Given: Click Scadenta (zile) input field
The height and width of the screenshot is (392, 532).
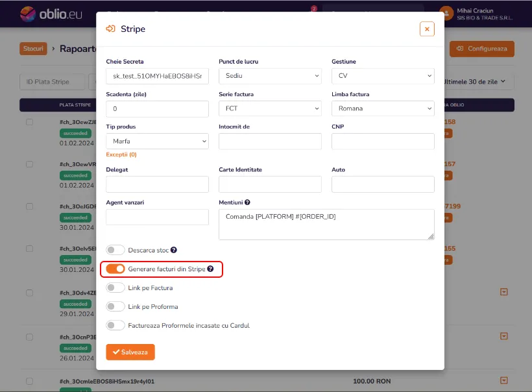Looking at the screenshot, I should (157, 109).
